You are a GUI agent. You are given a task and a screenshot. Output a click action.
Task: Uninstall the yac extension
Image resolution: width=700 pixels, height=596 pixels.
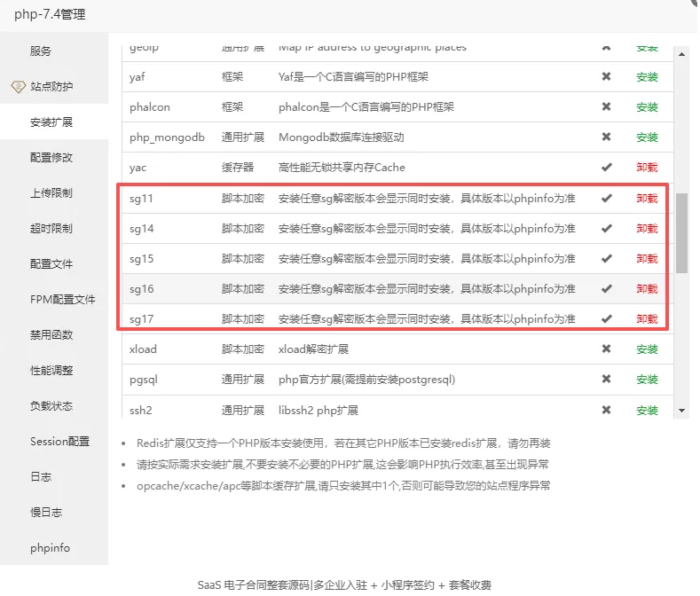647,168
